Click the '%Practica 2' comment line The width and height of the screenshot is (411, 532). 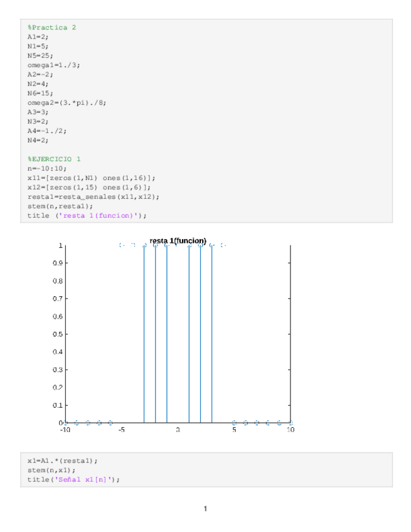[51, 28]
